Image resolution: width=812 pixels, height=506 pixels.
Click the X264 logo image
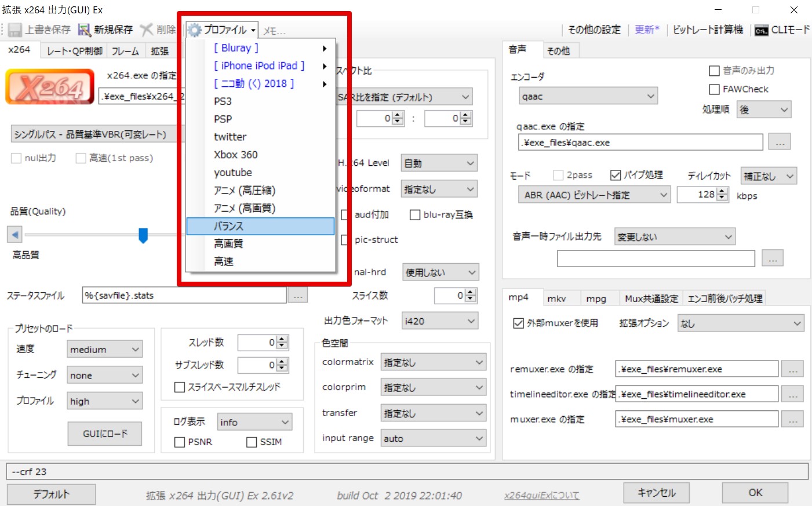(50, 87)
